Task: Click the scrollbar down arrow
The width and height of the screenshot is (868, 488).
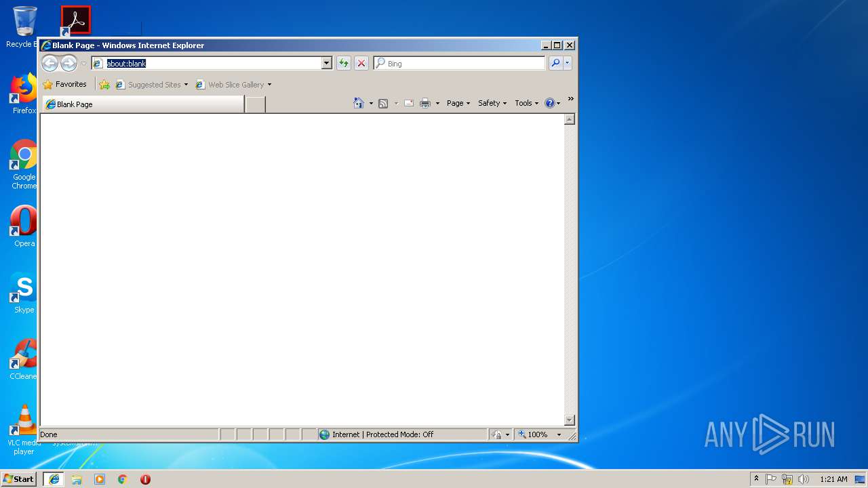Action: pyautogui.click(x=570, y=420)
